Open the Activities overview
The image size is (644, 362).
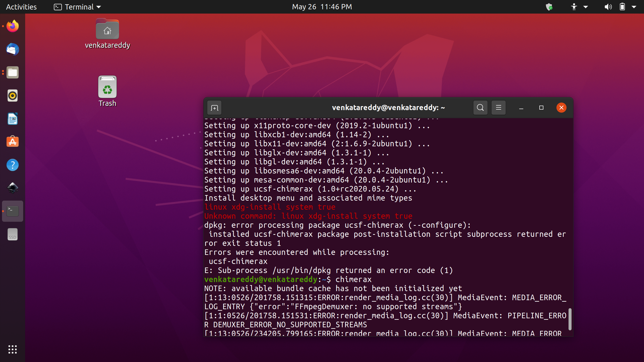click(x=21, y=7)
